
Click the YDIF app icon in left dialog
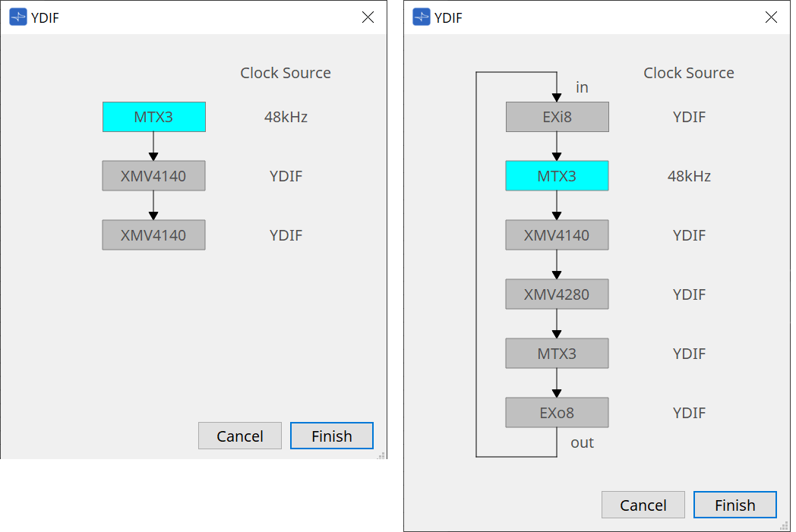click(x=17, y=17)
